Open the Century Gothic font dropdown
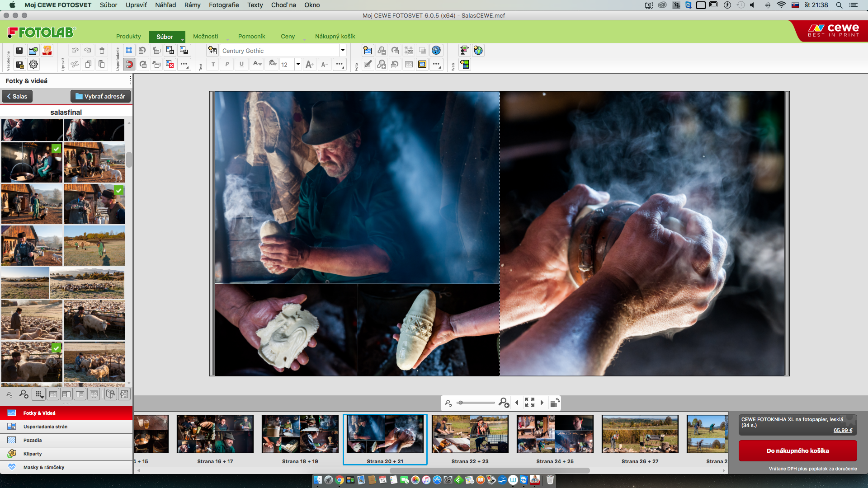 point(343,51)
